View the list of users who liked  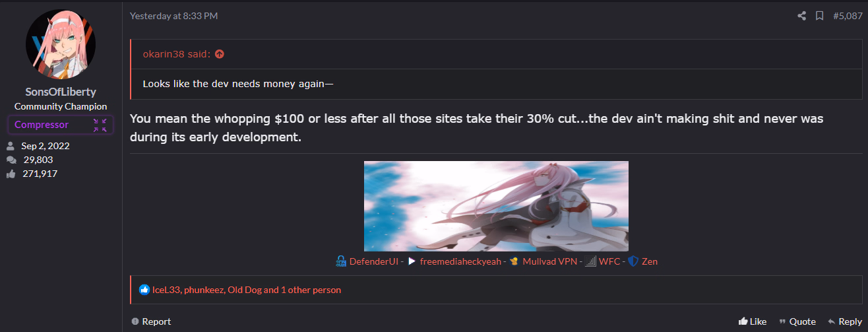point(247,290)
